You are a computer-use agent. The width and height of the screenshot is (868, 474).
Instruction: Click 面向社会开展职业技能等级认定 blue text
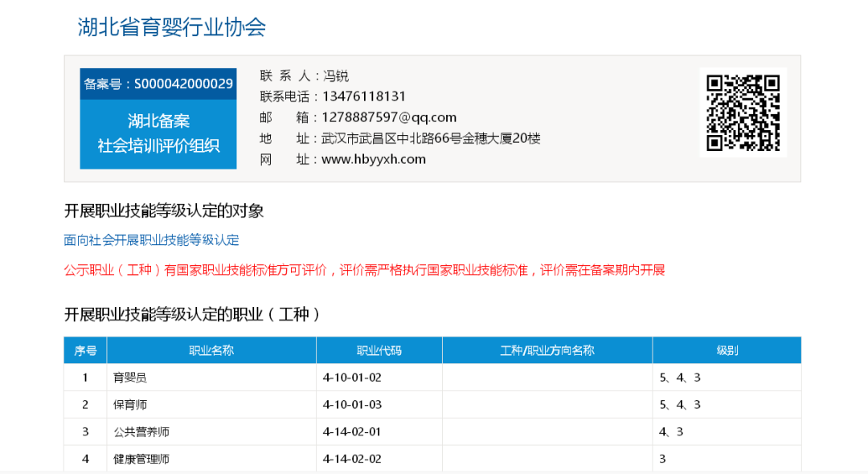click(x=152, y=240)
